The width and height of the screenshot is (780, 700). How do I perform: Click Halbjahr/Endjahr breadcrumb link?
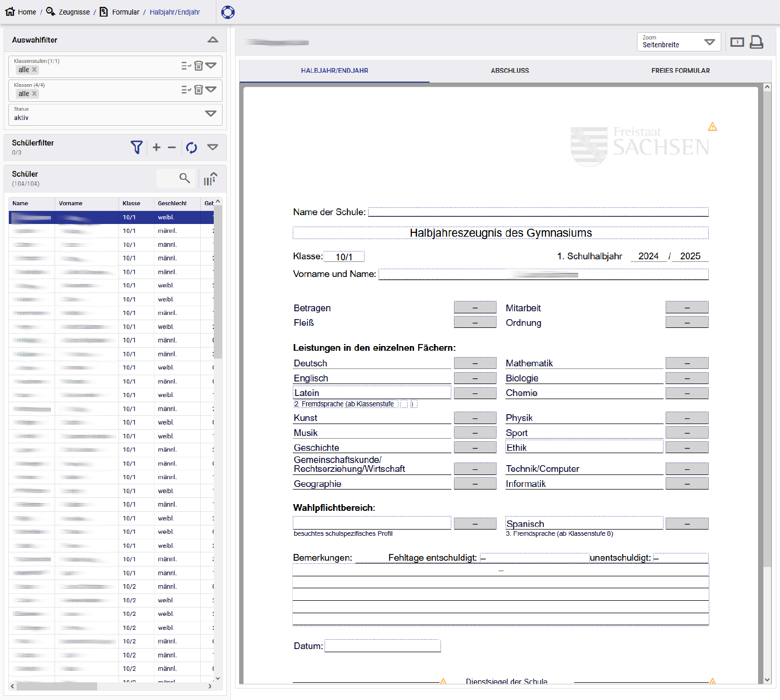click(175, 12)
